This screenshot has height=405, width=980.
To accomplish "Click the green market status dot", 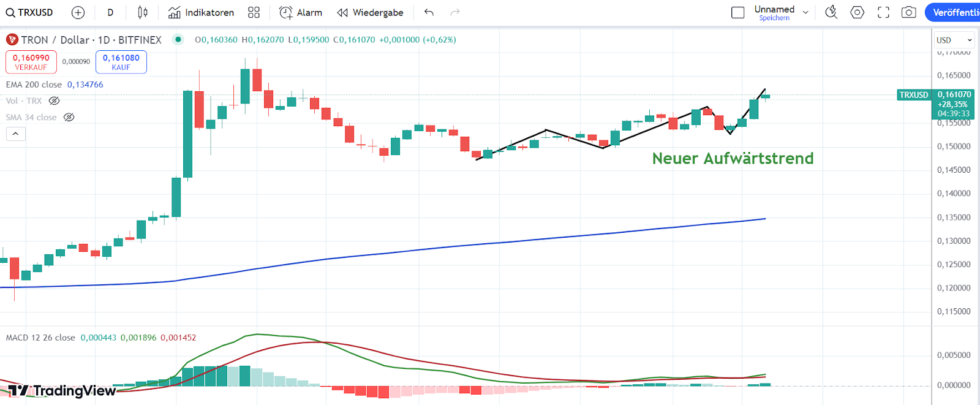I will coord(178,40).
